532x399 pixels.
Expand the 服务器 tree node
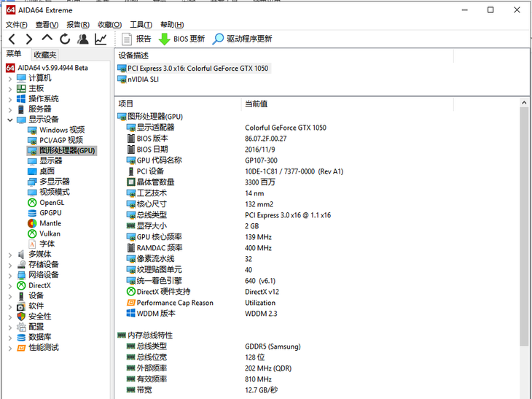(10, 110)
